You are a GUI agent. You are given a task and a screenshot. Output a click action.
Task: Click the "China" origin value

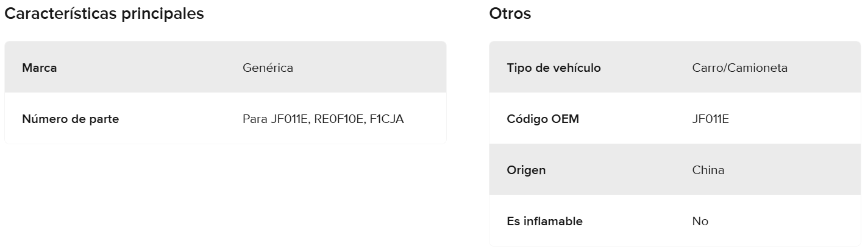708,170
